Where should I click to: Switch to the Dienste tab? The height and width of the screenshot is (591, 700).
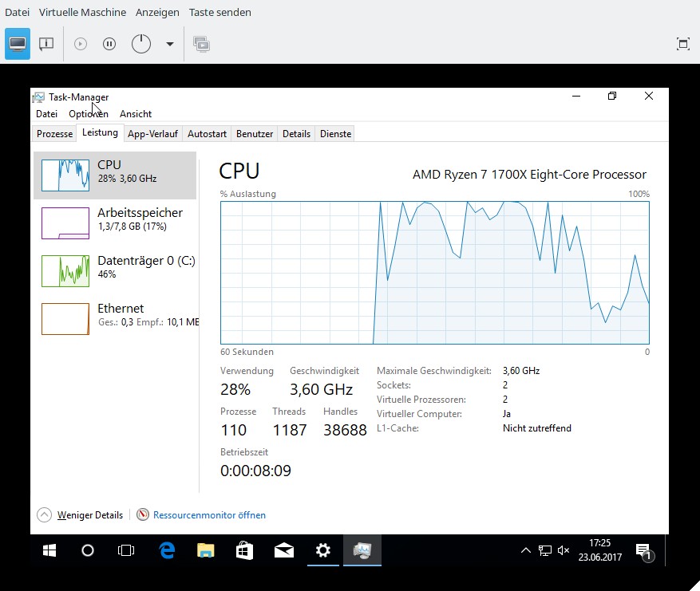(336, 134)
